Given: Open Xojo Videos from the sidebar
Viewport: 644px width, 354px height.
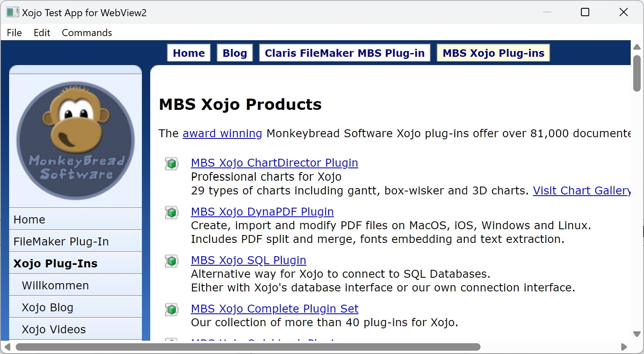Looking at the screenshot, I should pos(54,329).
